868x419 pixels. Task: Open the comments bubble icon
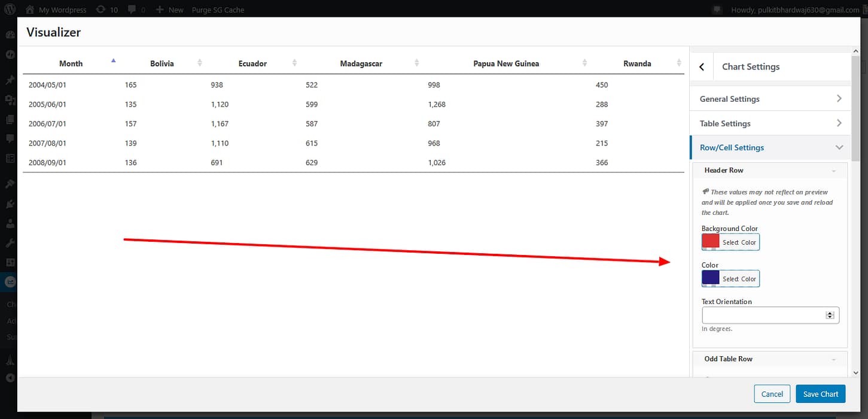tap(132, 10)
